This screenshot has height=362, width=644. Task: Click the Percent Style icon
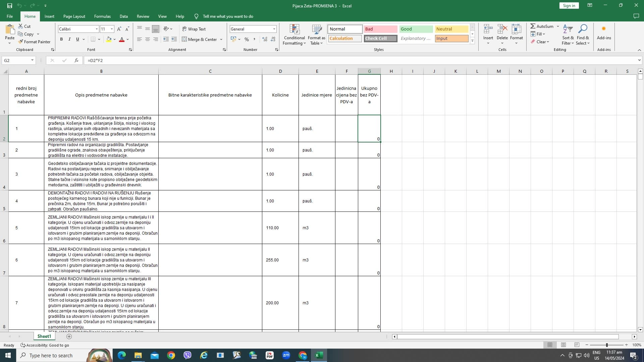[247, 39]
